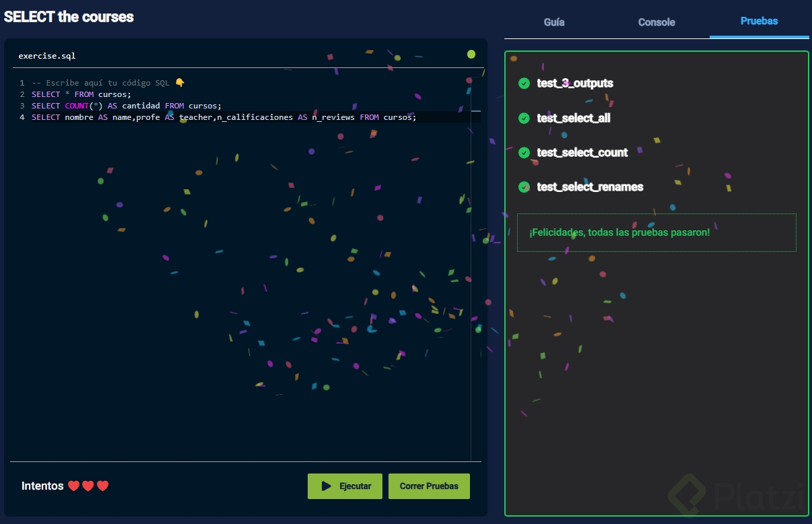The height and width of the screenshot is (524, 812).
Task: Click the green check next to test_select_count
Action: pyautogui.click(x=524, y=153)
